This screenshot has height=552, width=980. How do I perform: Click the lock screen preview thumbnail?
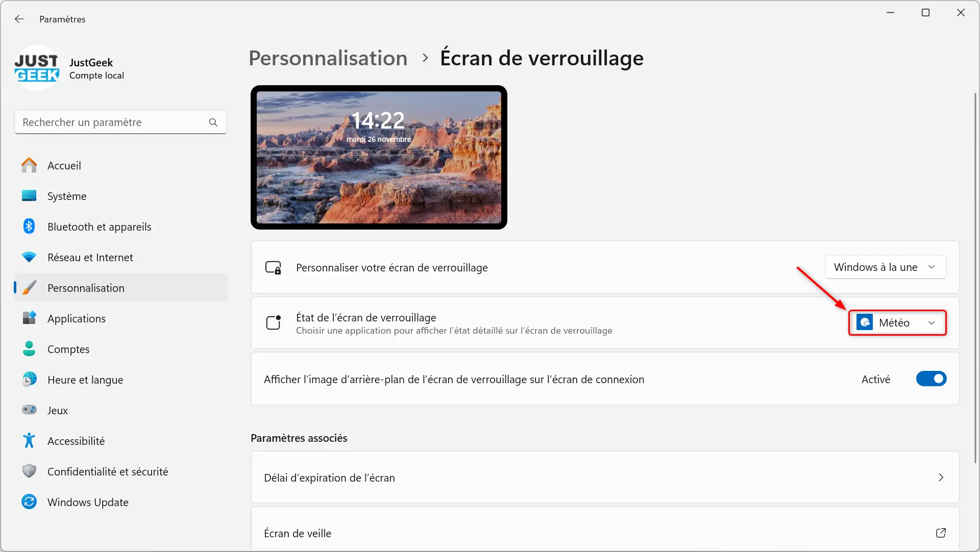[x=378, y=157]
